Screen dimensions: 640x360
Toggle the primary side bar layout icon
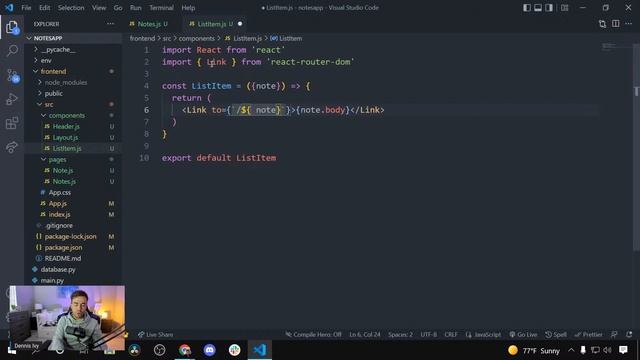tap(527, 8)
